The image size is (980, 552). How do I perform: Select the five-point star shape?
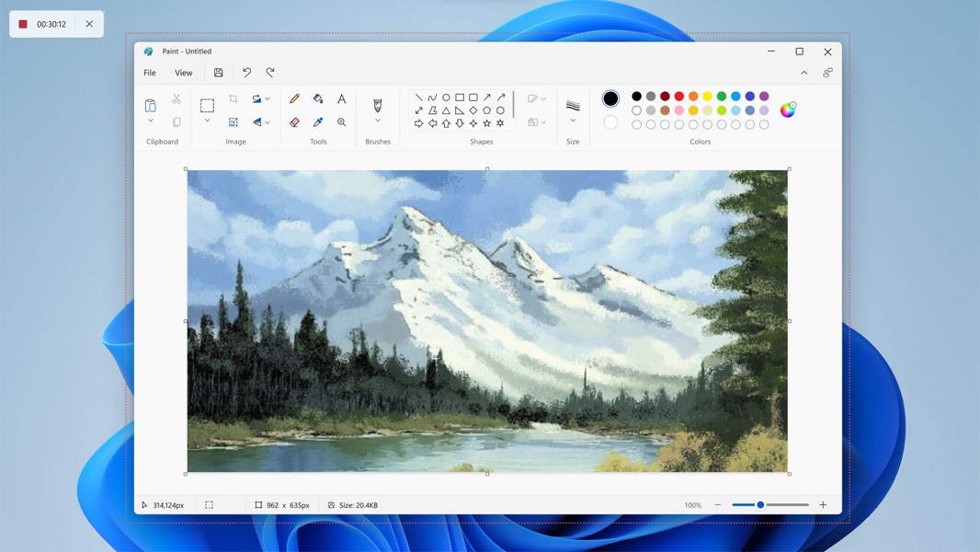(x=486, y=123)
